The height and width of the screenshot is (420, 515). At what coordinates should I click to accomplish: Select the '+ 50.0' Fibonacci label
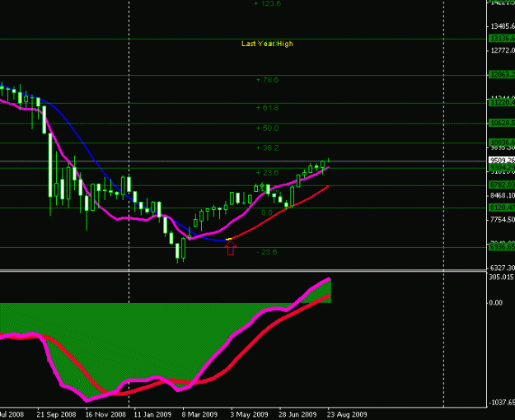(267, 128)
